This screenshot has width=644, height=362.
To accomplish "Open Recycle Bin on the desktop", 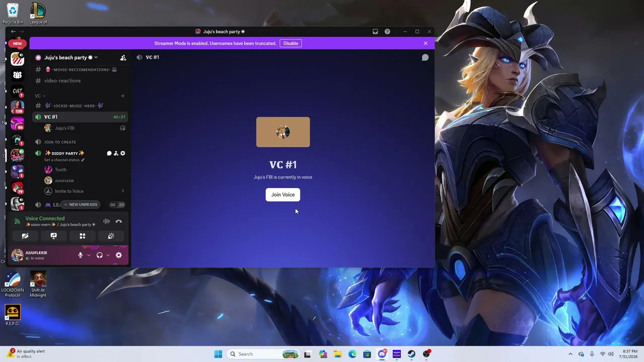I will tap(13, 14).
